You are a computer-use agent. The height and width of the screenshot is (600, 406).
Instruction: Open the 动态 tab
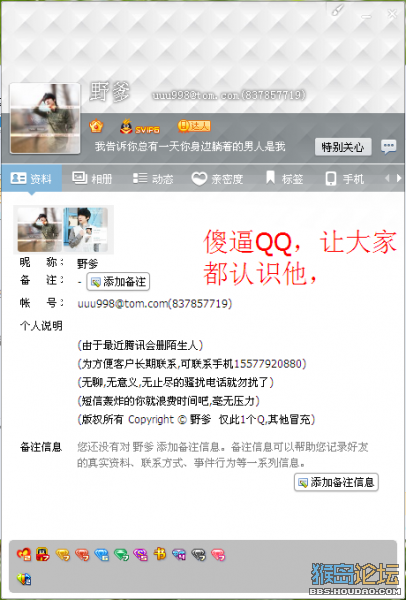pyautogui.click(x=153, y=178)
